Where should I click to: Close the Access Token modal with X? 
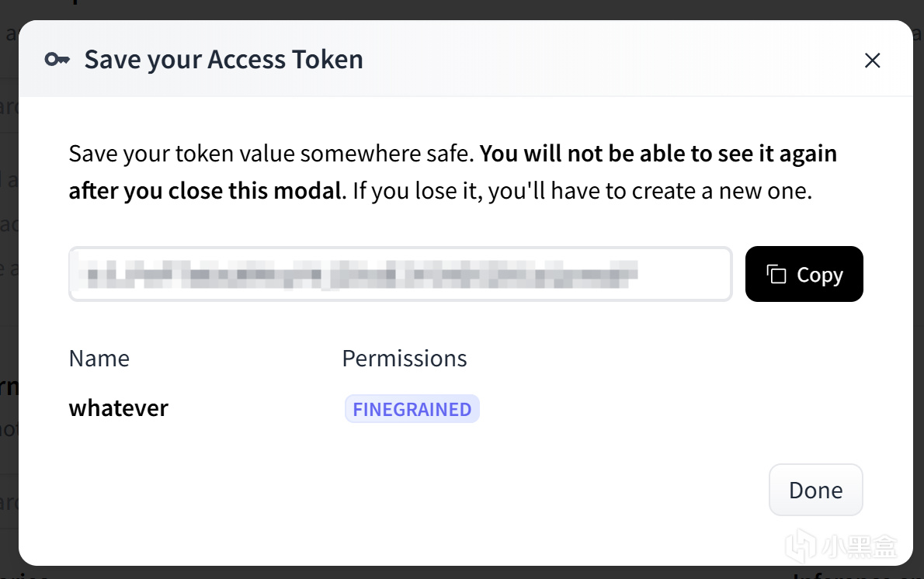872,61
